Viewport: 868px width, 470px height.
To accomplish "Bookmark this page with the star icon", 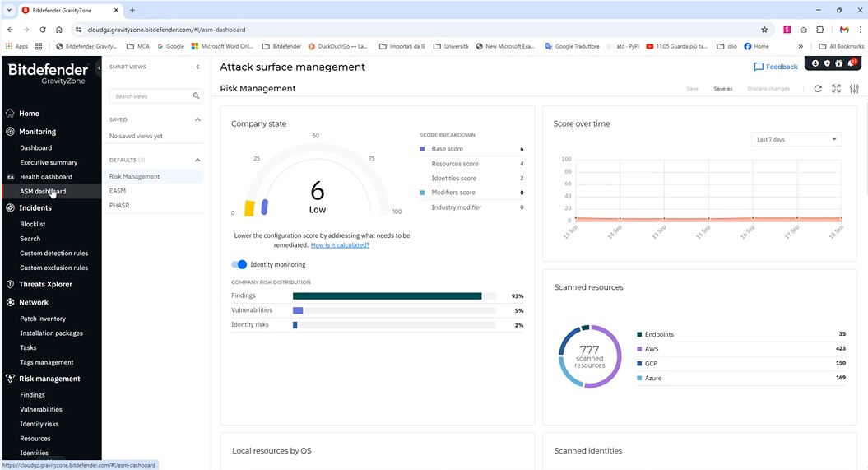I will (764, 30).
